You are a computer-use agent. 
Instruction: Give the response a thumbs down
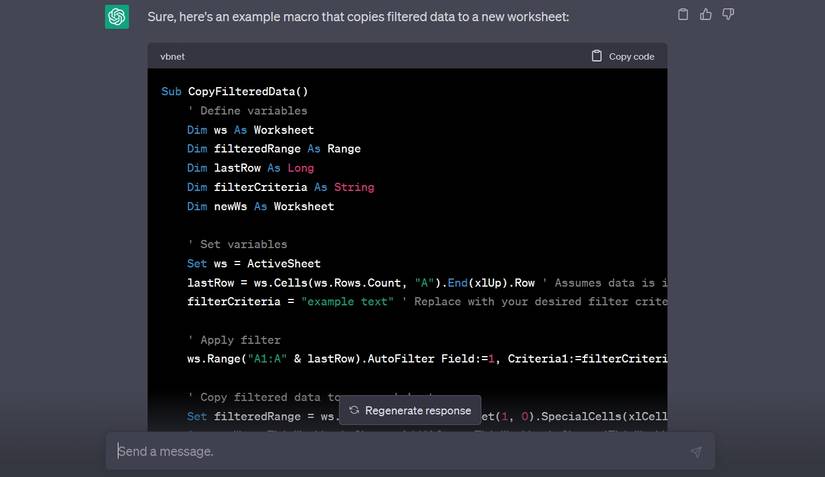(728, 15)
